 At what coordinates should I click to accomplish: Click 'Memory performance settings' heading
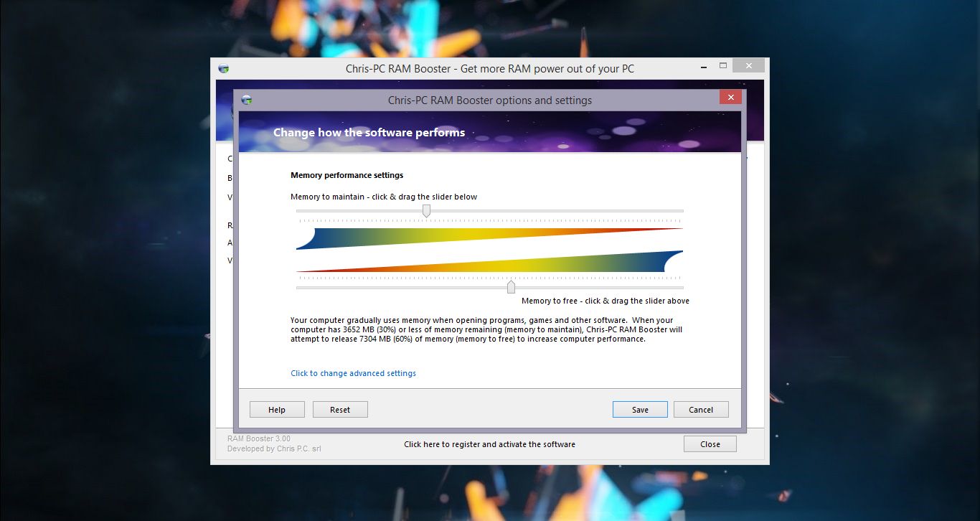point(347,175)
